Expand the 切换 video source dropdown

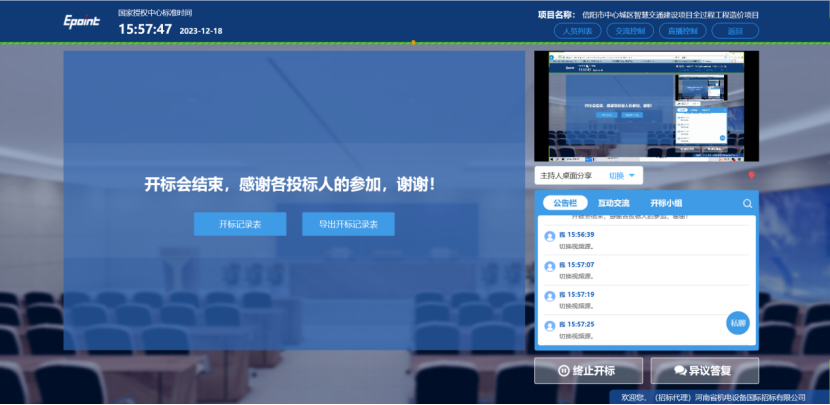[622, 175]
